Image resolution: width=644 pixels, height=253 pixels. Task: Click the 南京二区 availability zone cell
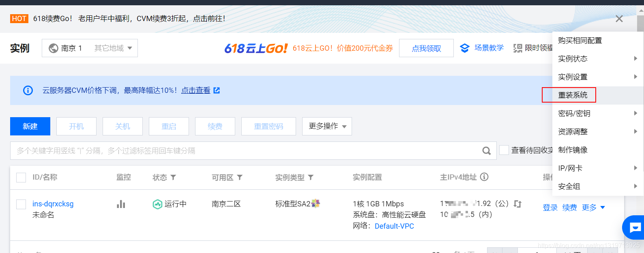[226, 204]
